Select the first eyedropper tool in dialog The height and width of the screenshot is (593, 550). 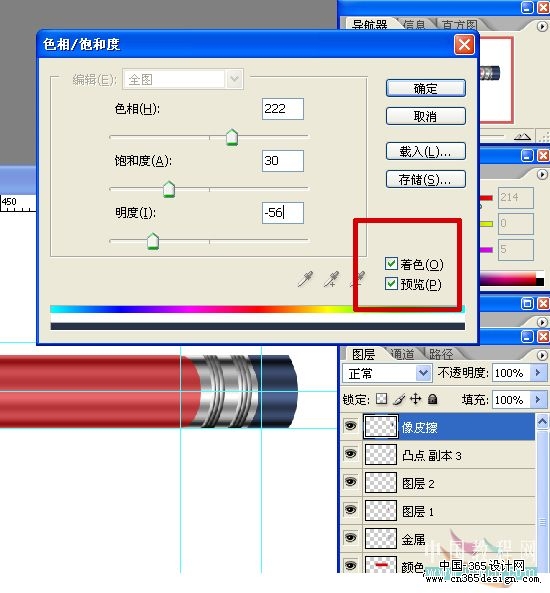305,279
